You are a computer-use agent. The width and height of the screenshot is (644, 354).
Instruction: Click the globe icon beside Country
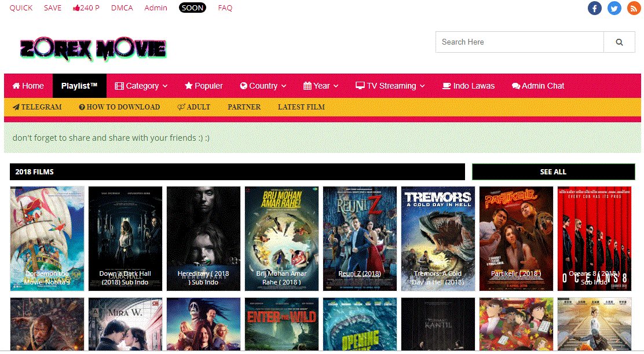(244, 86)
